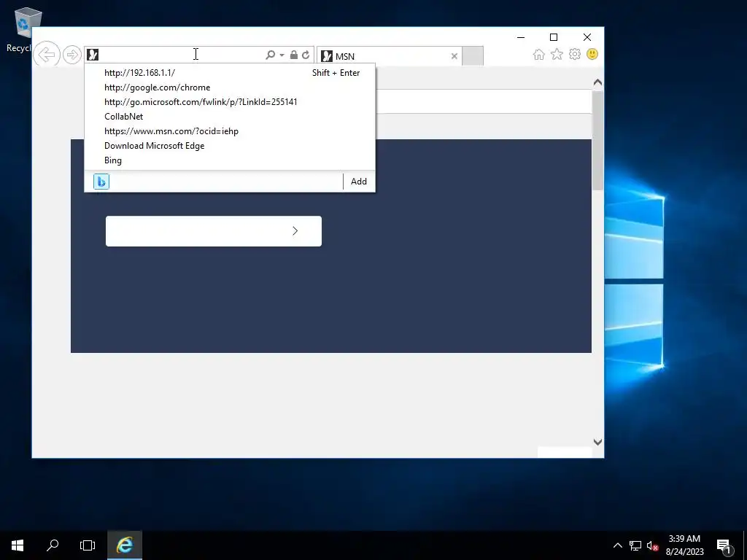Select http://192.168.1.1/ suggestion
This screenshot has width=747, height=560.
click(230, 73)
